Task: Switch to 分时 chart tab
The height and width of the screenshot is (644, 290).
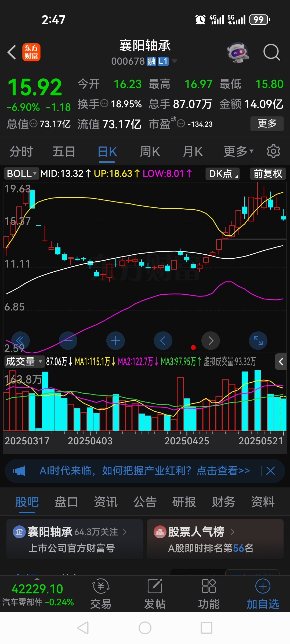Action: [x=21, y=151]
